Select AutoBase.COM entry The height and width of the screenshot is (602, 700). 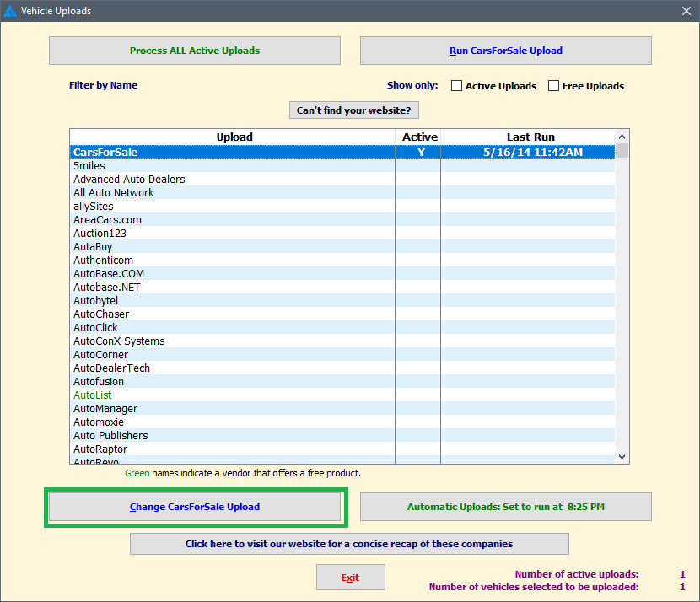(x=342, y=273)
